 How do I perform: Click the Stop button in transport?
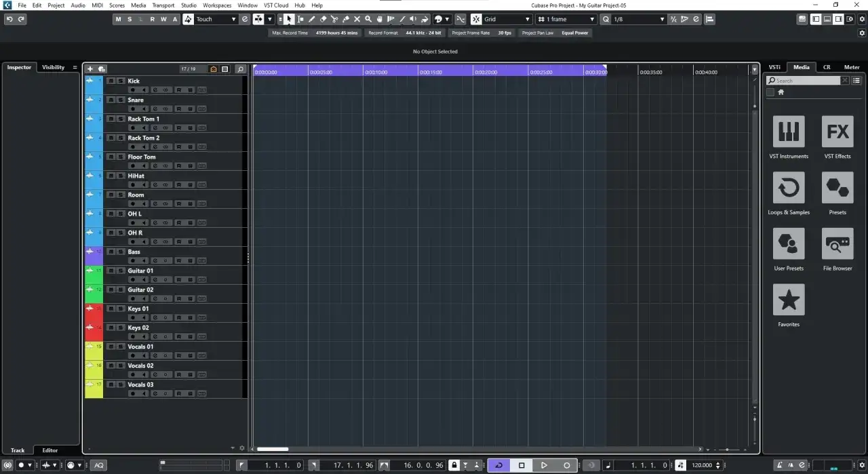[x=521, y=465]
